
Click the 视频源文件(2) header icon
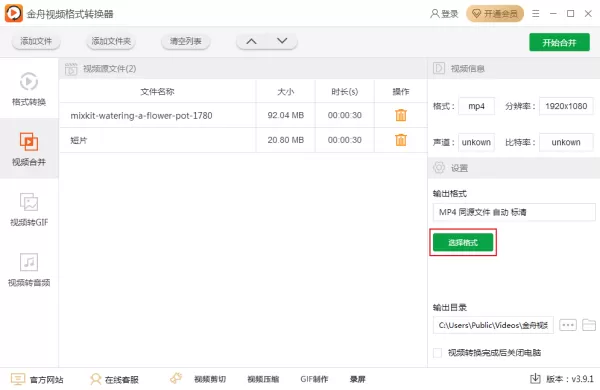tap(71, 69)
